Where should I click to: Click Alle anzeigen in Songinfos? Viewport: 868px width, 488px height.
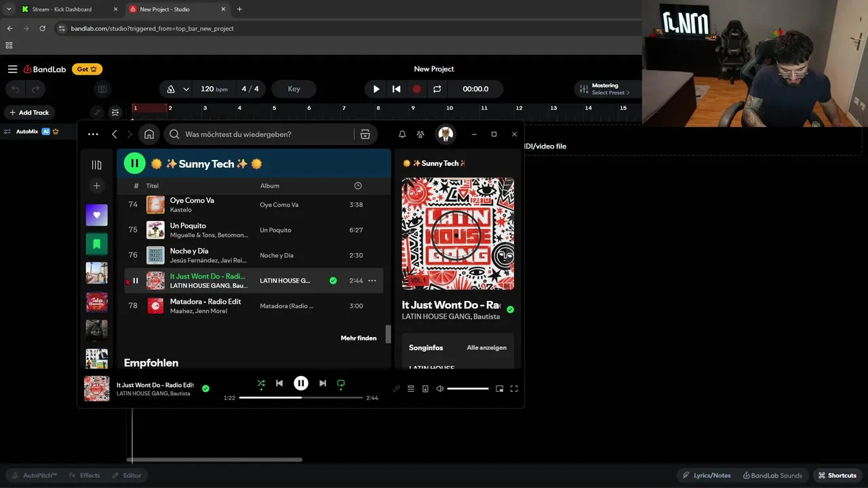pos(486,348)
